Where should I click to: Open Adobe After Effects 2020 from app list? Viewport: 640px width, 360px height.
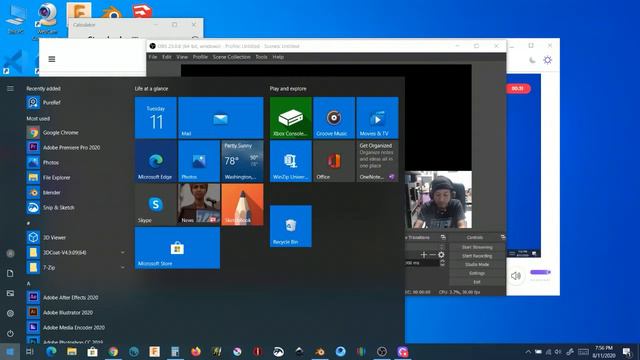pyautogui.click(x=76, y=298)
